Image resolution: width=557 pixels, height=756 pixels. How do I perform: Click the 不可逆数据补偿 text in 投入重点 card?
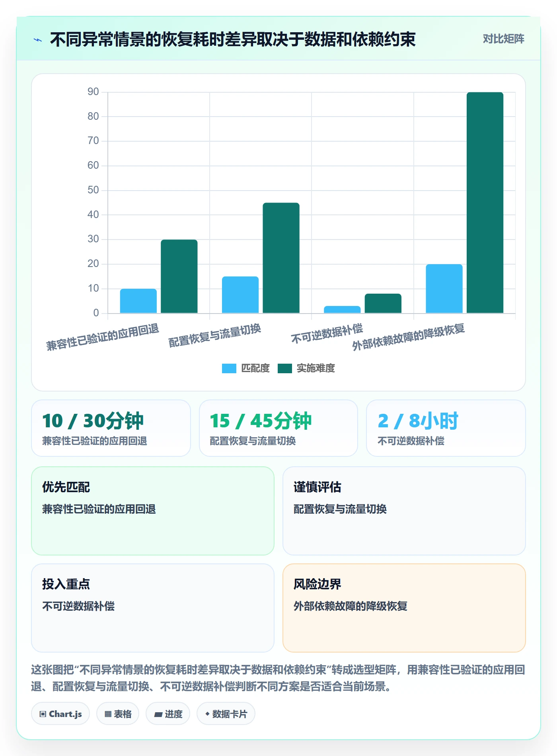(78, 606)
